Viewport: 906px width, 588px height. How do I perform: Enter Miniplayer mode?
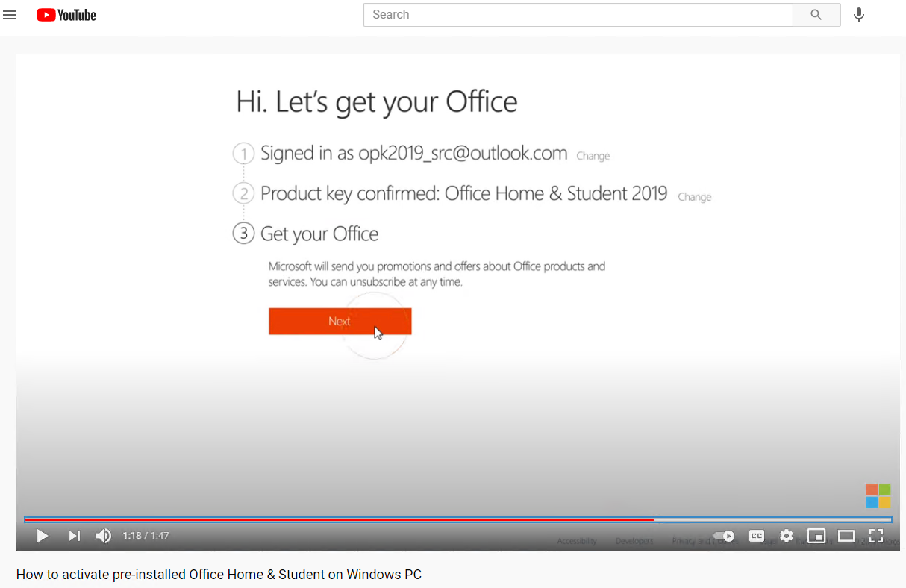coord(816,536)
